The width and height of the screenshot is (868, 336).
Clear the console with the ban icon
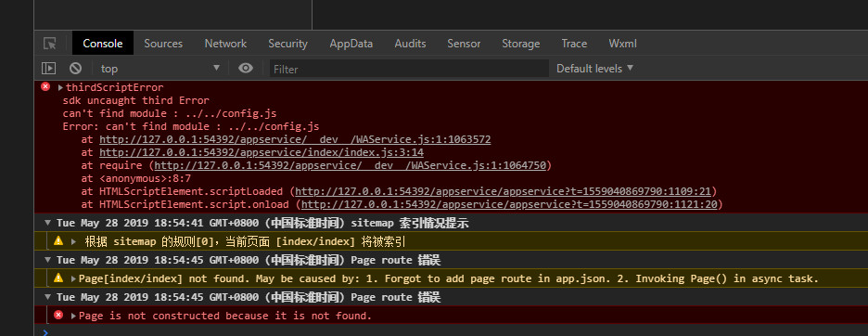(75, 68)
